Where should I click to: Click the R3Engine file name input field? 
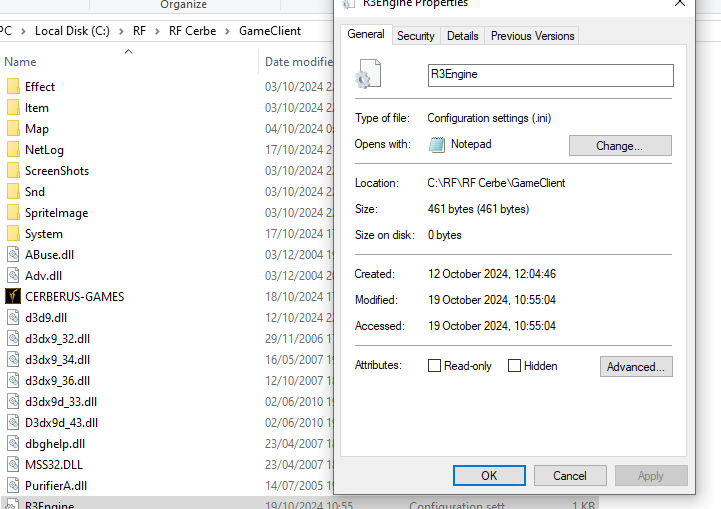click(550, 75)
